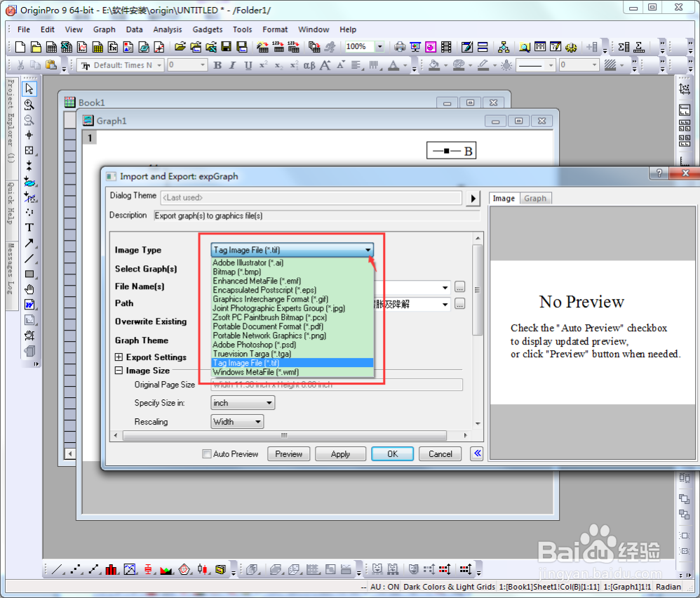Select Portable Document Format (*.pdf) option
The image size is (700, 598).
coord(292,326)
